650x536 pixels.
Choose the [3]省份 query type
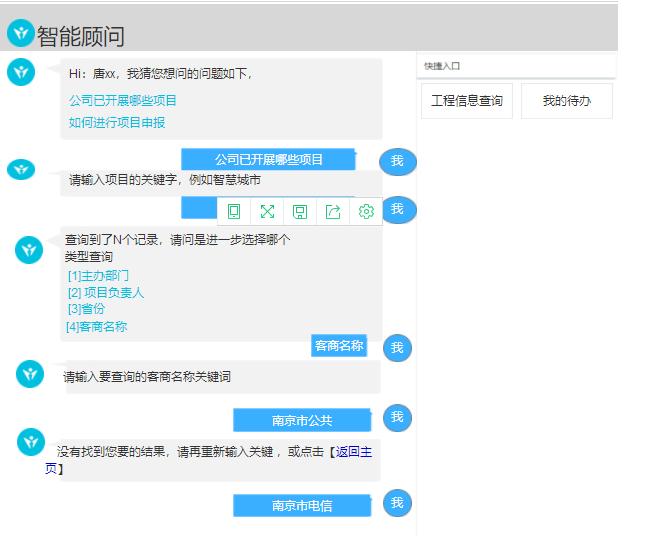tap(86, 309)
